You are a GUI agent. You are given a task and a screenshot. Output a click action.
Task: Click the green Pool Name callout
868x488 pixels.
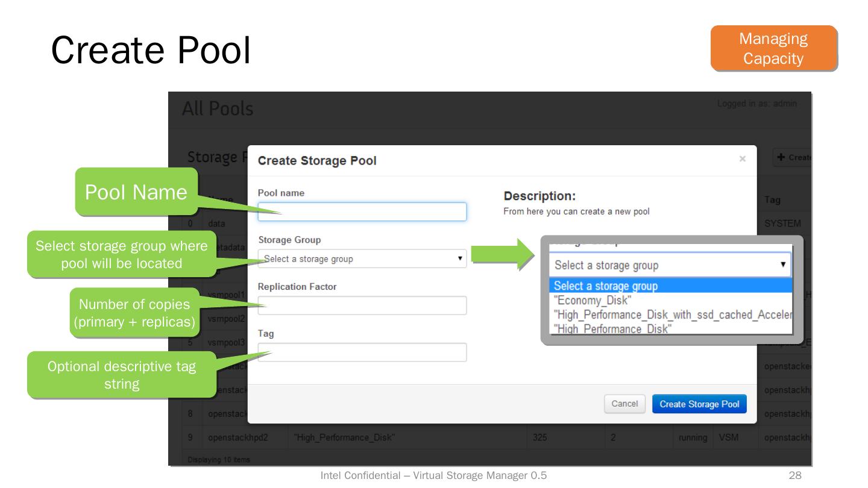(136, 192)
